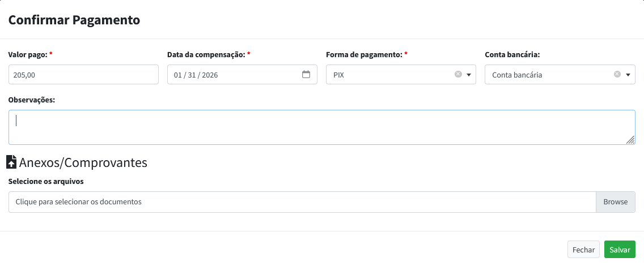Clear the Conta bancária selection

click(x=617, y=74)
